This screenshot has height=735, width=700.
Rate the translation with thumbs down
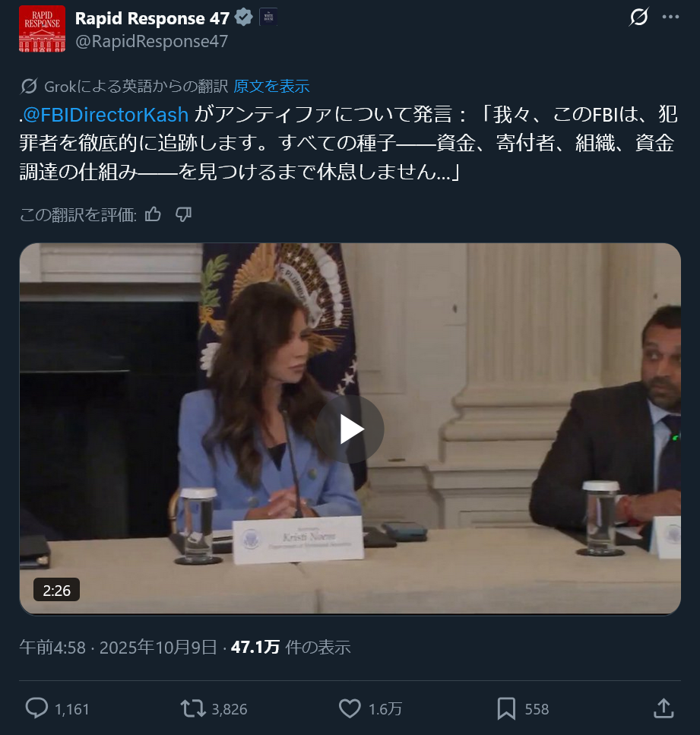tap(183, 214)
